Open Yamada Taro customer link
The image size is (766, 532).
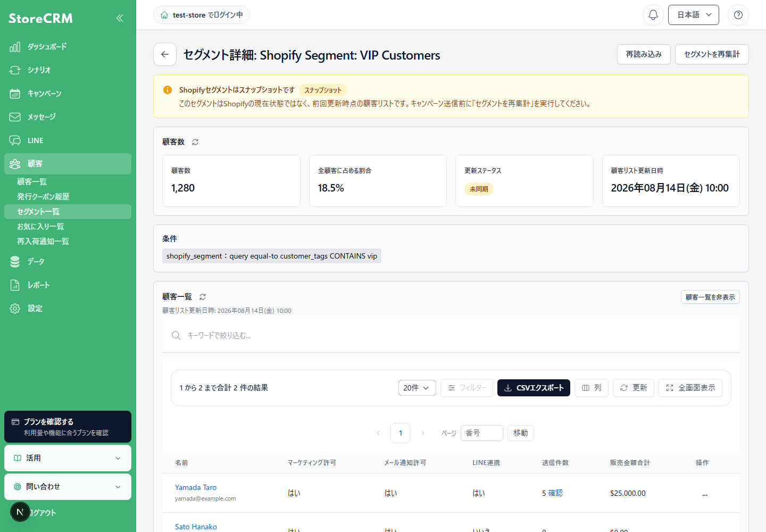click(196, 487)
